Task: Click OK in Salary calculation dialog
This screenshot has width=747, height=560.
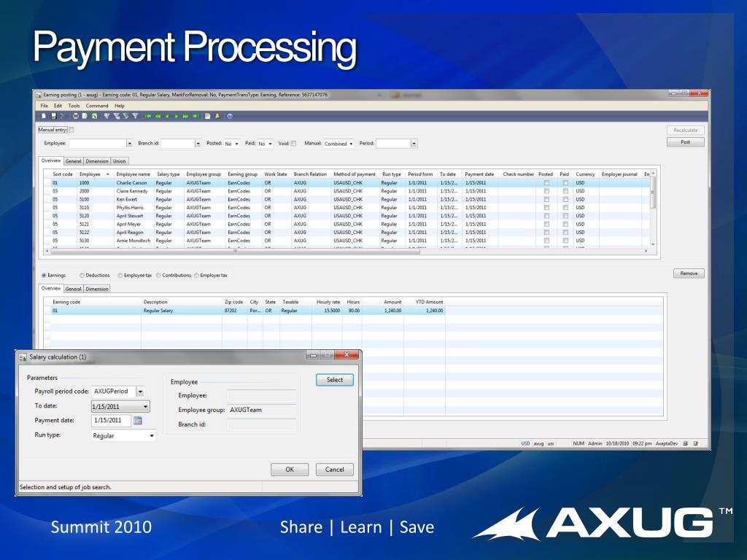Action: pos(289,470)
